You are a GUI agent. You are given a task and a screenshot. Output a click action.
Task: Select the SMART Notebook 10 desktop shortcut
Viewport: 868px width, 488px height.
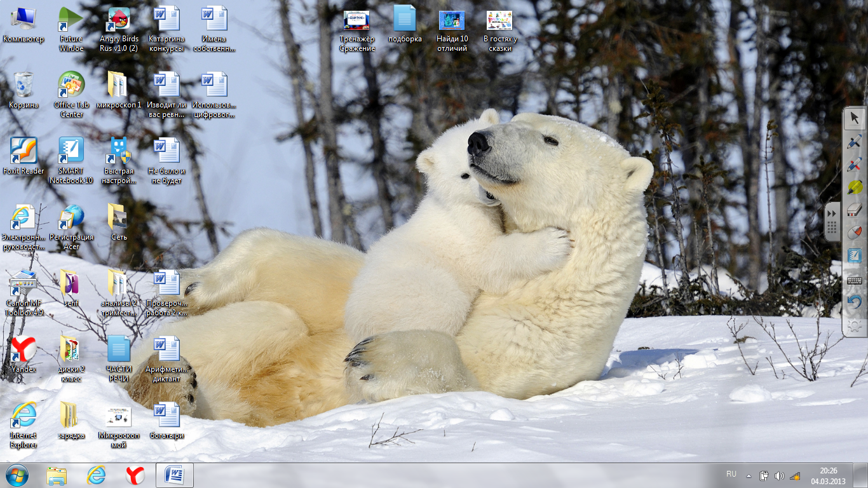tap(71, 161)
